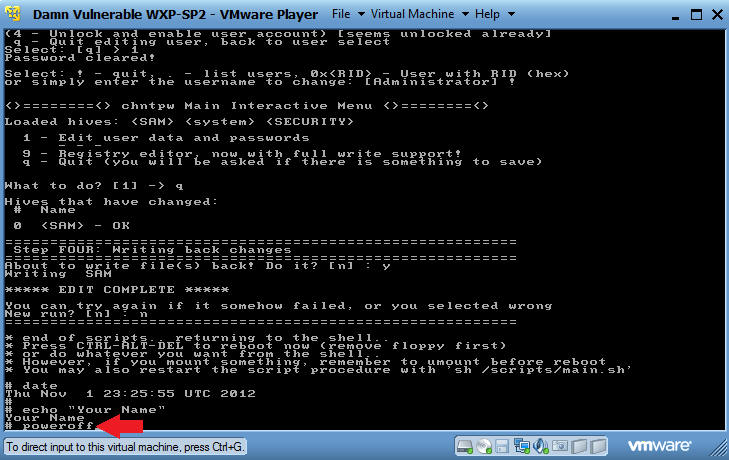Click 'About to write file(s) back' prompt line
This screenshot has width=729, height=460.
pos(198,266)
